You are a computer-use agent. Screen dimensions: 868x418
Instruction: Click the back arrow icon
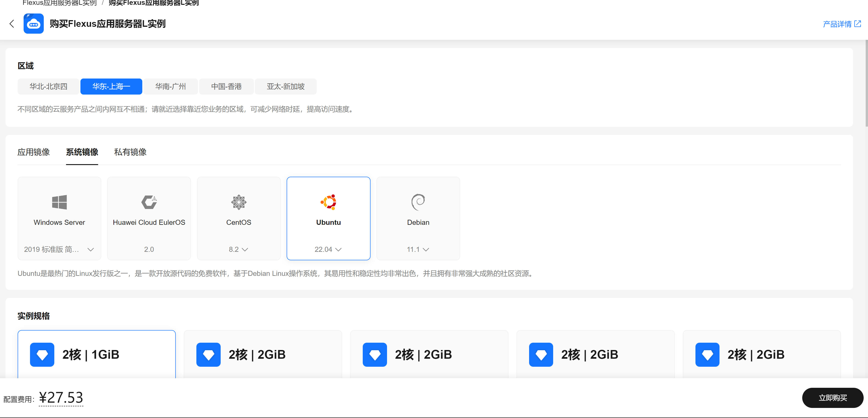point(12,24)
